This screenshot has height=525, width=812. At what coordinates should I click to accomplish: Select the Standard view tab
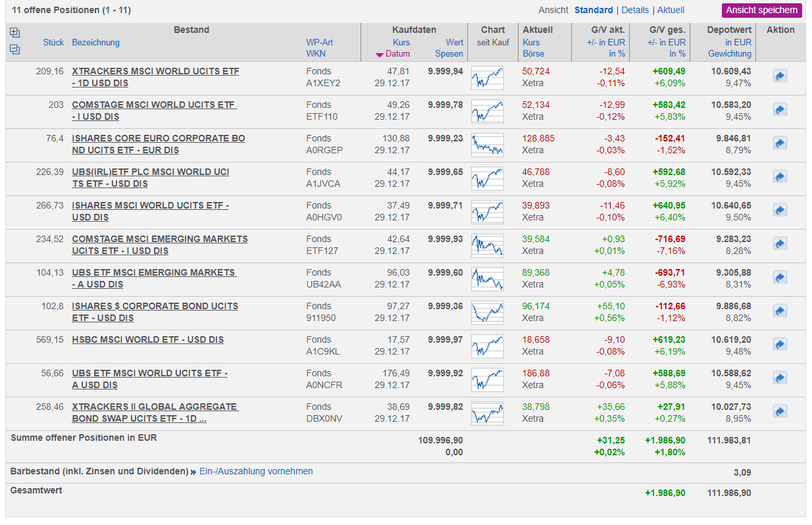click(x=594, y=10)
